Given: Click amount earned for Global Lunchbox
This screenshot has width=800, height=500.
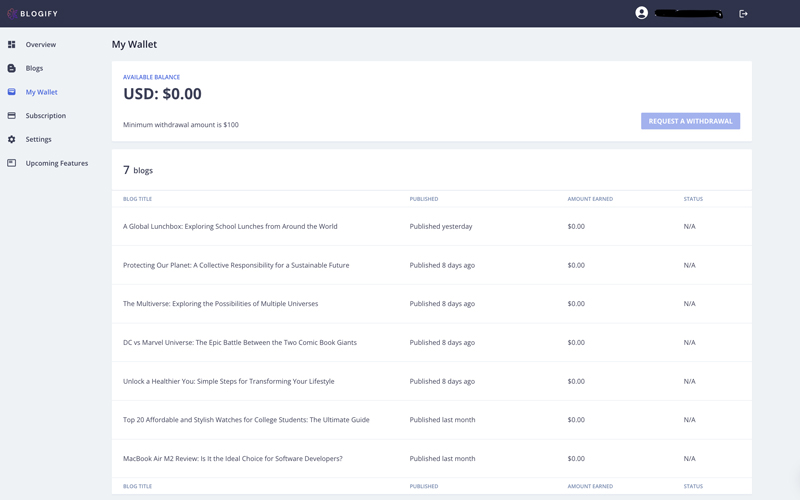Looking at the screenshot, I should click(x=576, y=227).
